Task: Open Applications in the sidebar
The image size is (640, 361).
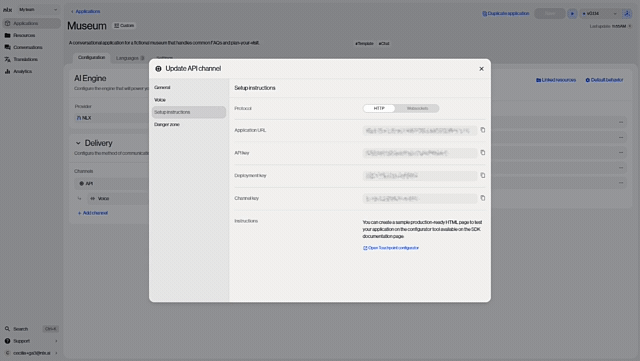Action: tap(31, 23)
